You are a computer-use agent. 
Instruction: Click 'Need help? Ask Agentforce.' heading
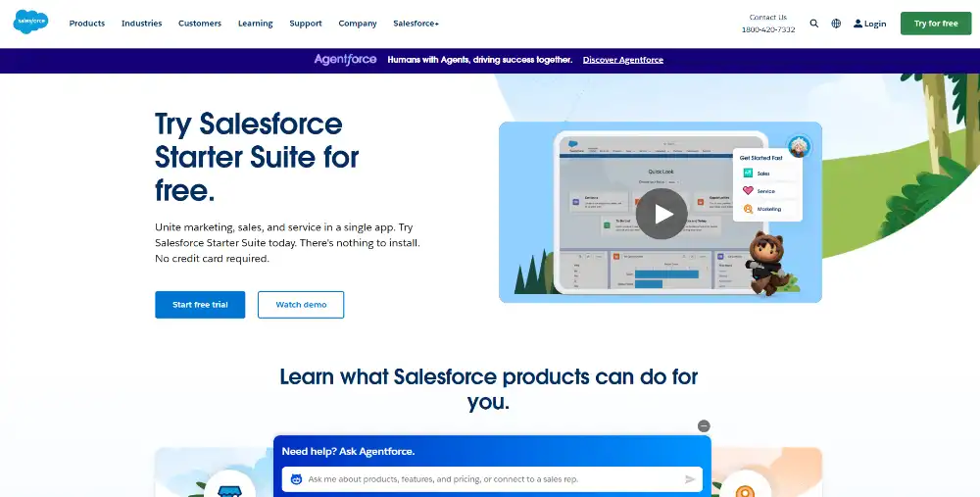point(348,451)
